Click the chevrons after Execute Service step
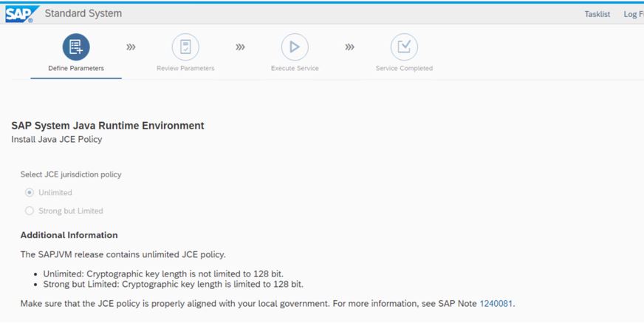Image resolution: width=644 pixels, height=326 pixels. coord(349,47)
